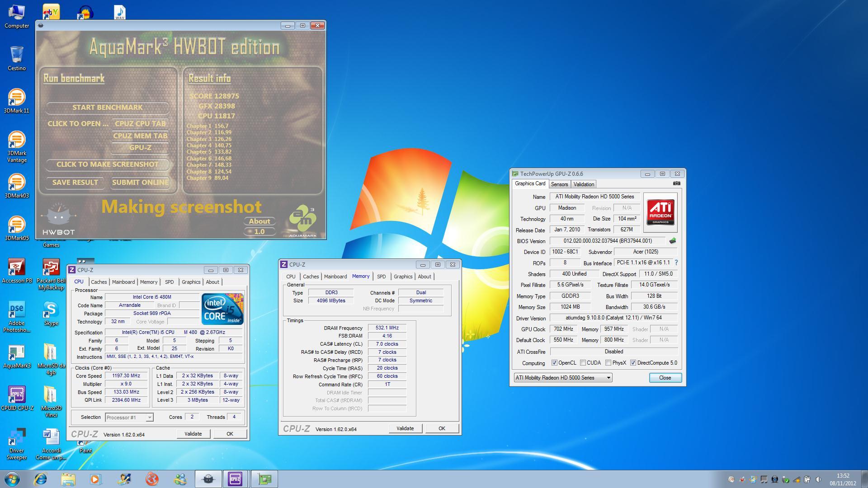Open the Computer desktop icon
The height and width of the screenshot is (488, 868).
pos(17,16)
